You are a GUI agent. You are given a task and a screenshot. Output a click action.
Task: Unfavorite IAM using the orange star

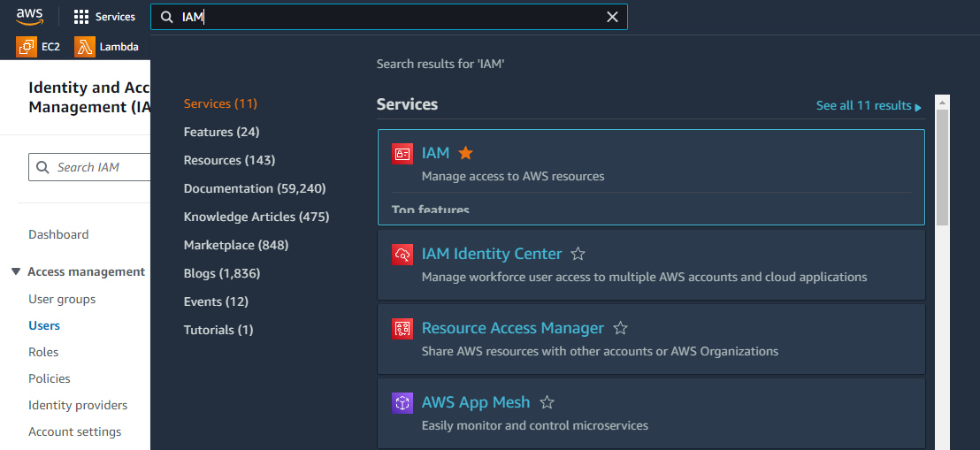465,152
